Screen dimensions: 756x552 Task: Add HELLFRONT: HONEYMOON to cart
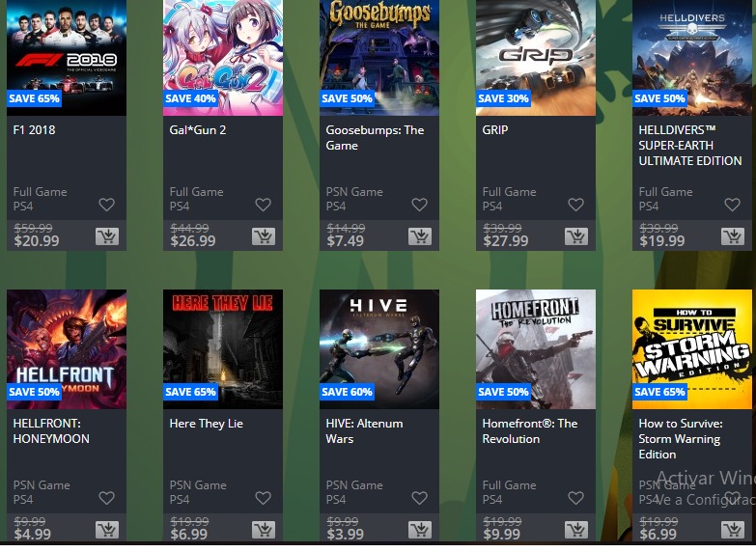pos(107,530)
